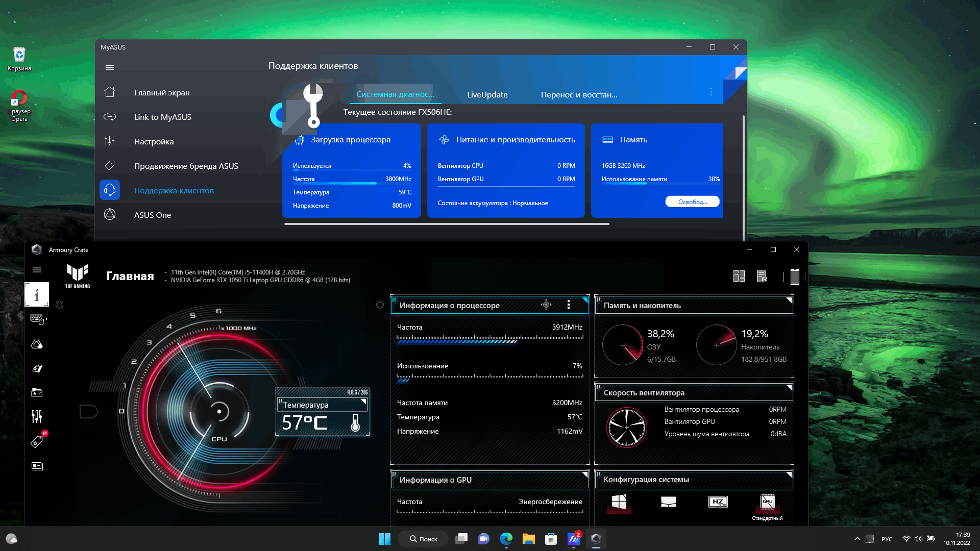Click the Главный экран house icon
This screenshot has height=551, width=980.
[110, 92]
